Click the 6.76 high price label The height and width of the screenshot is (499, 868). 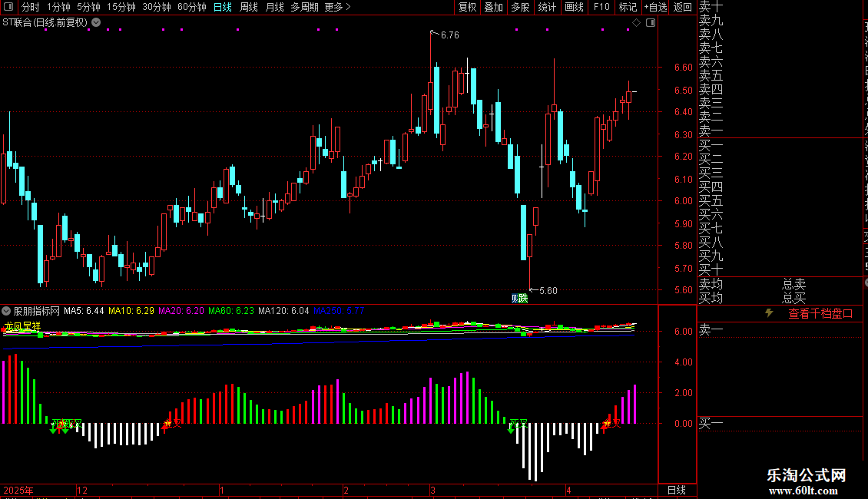(x=449, y=35)
